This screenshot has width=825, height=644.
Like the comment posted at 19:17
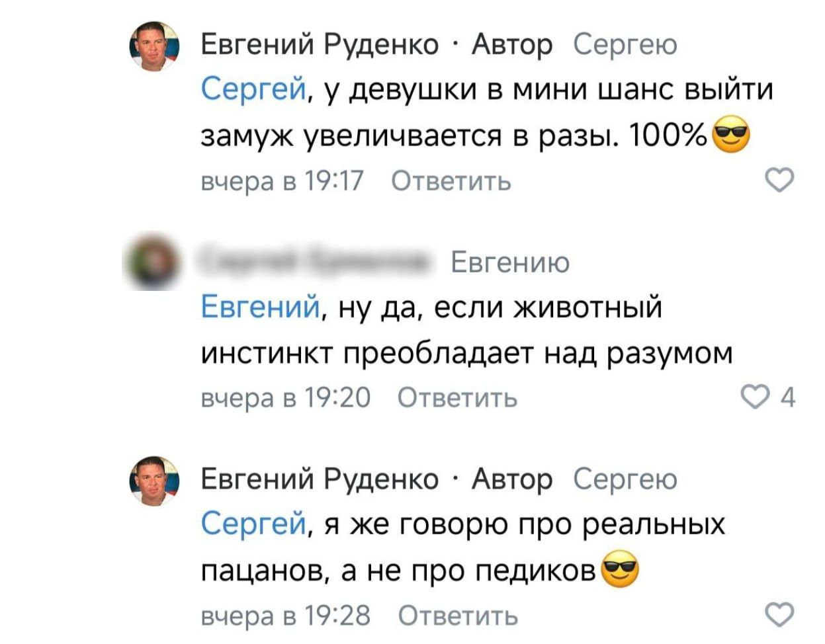pos(779,180)
